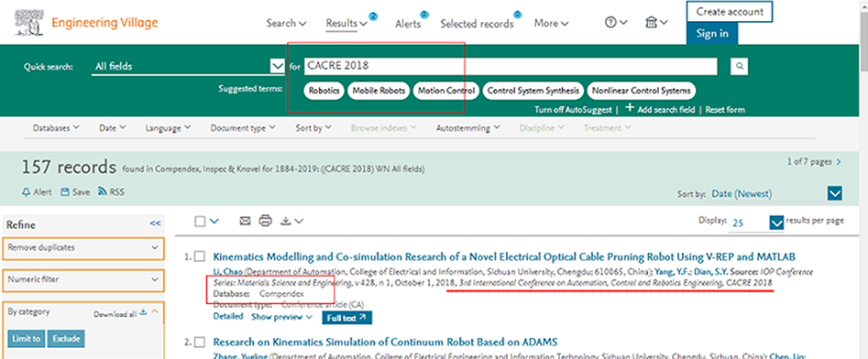The image size is (868, 359).
Task: Click the RSS feed icon
Action: (102, 192)
